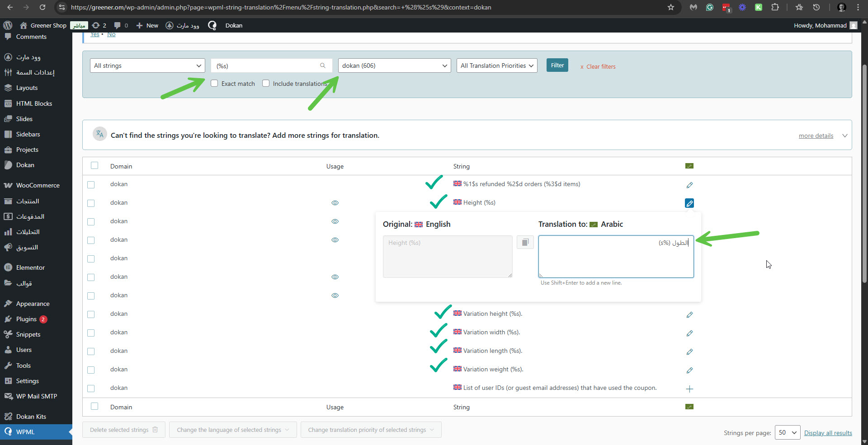Click active pencil icon for Height (%s)
This screenshot has width=868, height=445.
689,203
